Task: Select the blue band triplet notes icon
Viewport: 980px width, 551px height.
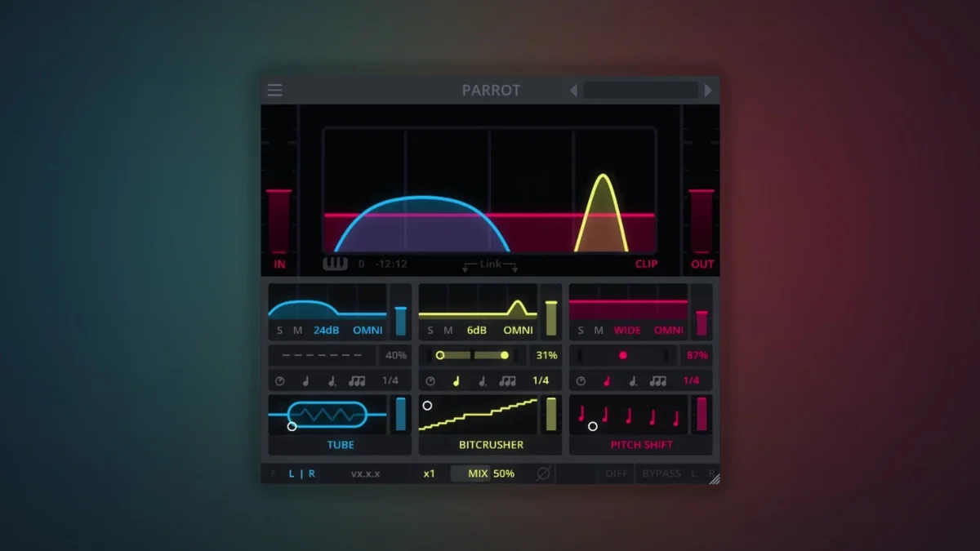Action: point(357,381)
